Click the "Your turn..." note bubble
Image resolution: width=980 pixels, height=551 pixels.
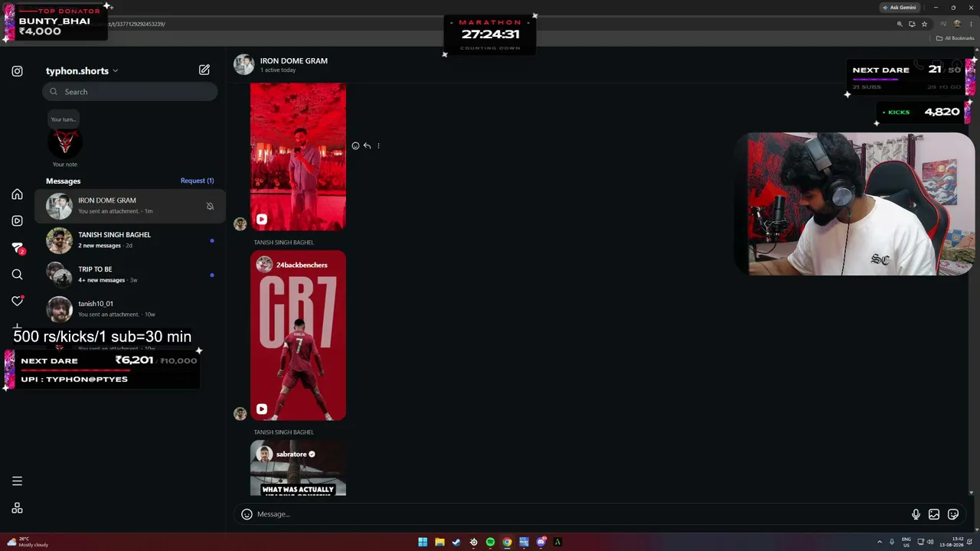(x=64, y=120)
